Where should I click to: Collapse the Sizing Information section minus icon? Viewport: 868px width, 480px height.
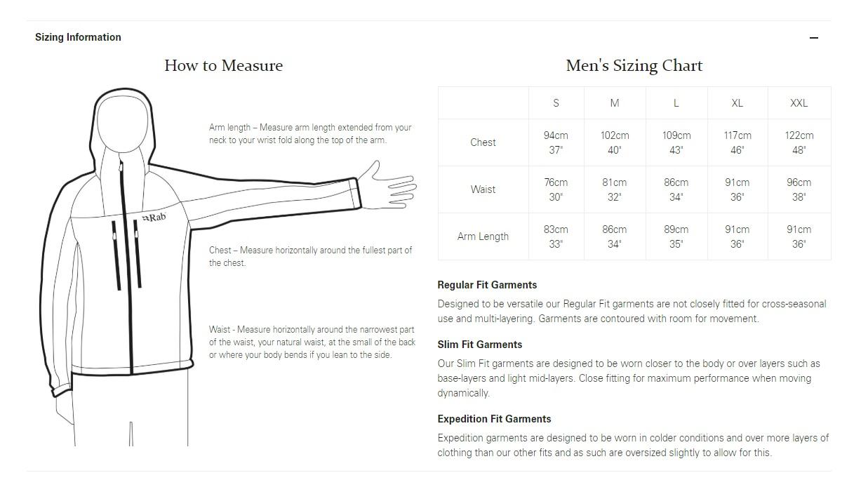click(813, 38)
